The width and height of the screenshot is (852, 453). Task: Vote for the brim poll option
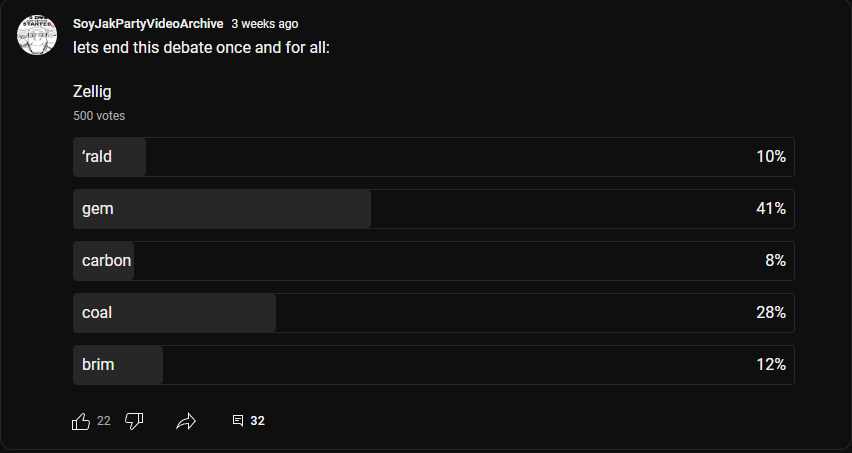[433, 365]
